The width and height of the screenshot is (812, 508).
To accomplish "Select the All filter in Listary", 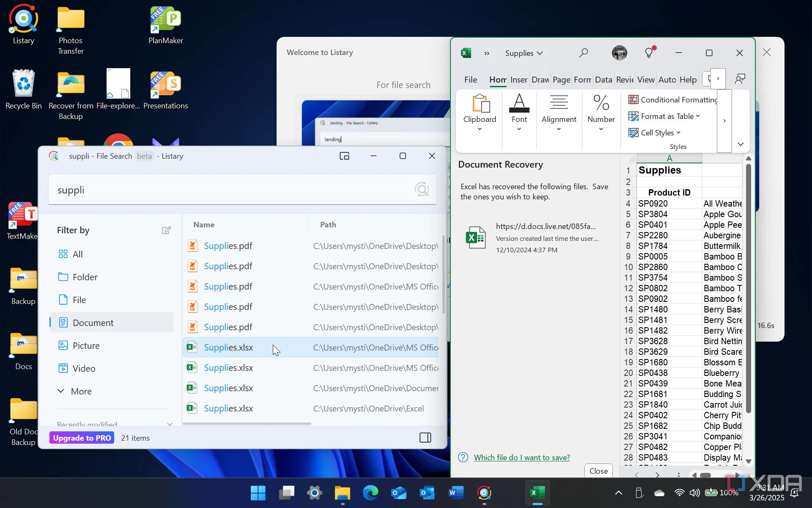I will click(112, 254).
